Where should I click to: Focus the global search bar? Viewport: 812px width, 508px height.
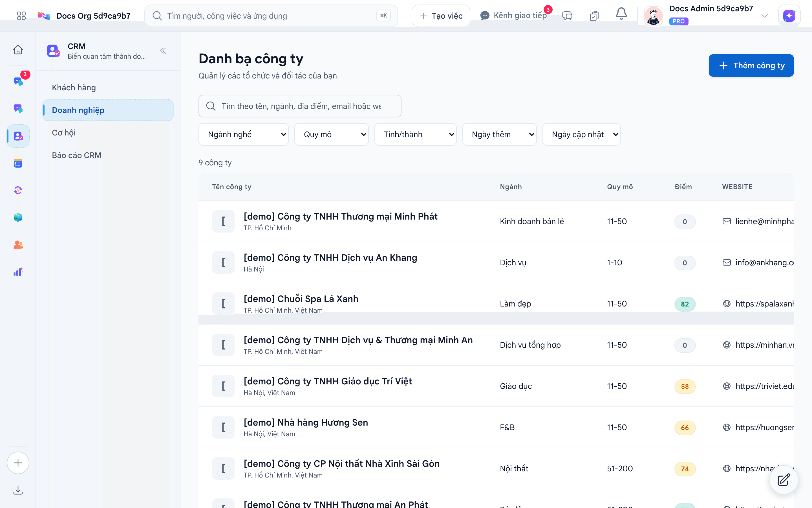point(271,16)
